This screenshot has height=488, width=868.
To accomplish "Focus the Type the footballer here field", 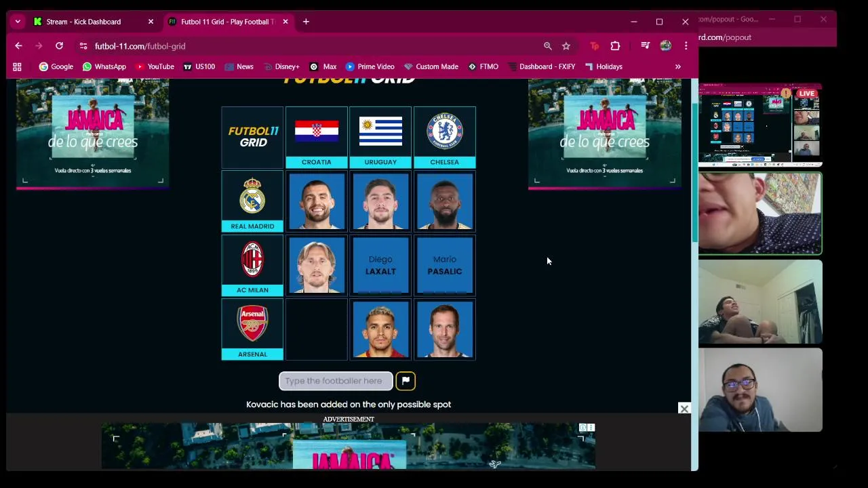I will [x=336, y=381].
